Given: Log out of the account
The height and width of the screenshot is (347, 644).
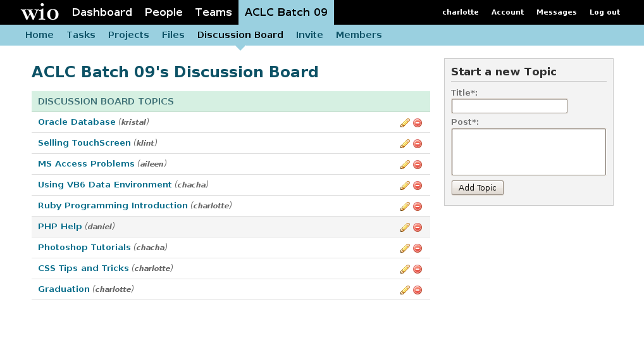Looking at the screenshot, I should tap(605, 12).
